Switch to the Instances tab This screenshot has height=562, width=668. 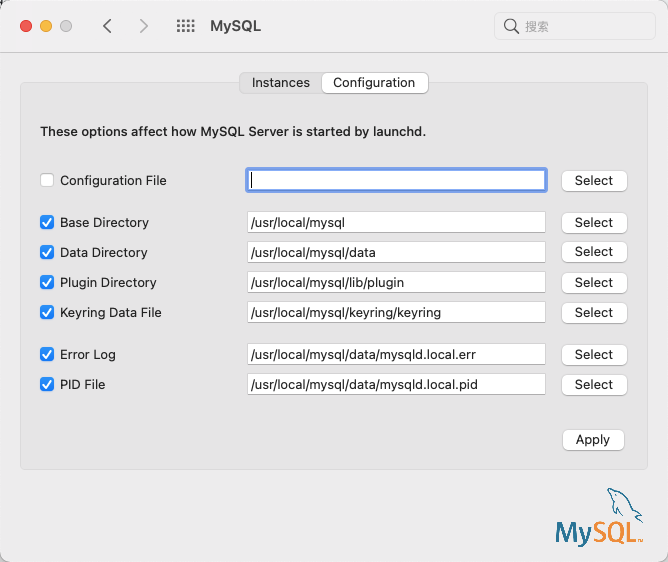[281, 83]
